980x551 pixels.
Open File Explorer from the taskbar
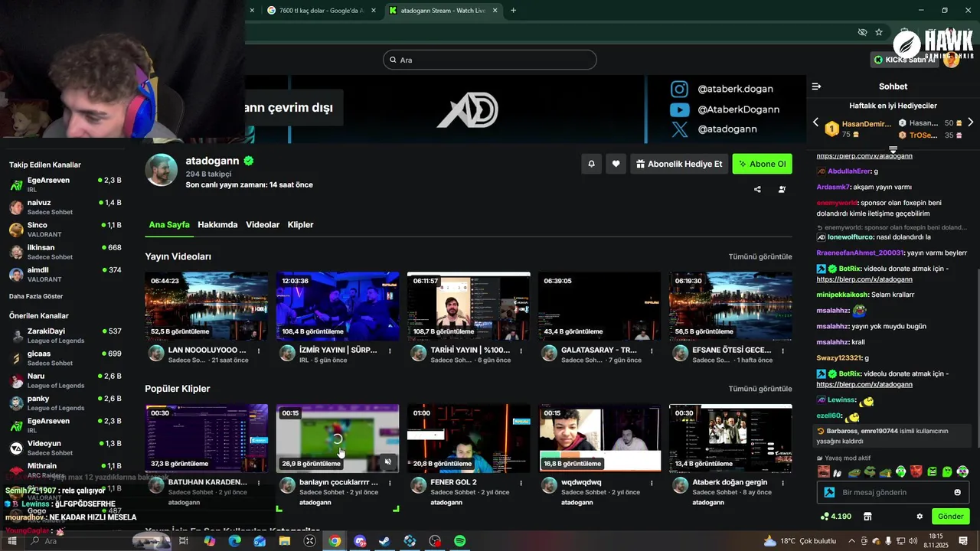coord(284,541)
